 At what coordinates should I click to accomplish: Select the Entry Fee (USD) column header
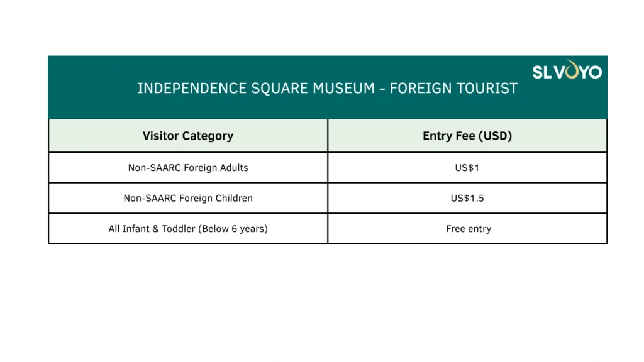(467, 136)
